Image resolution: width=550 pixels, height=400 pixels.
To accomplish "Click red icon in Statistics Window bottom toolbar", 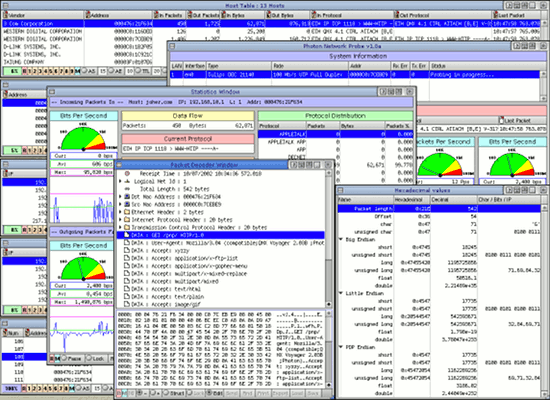I will pyautogui.click(x=52, y=359).
